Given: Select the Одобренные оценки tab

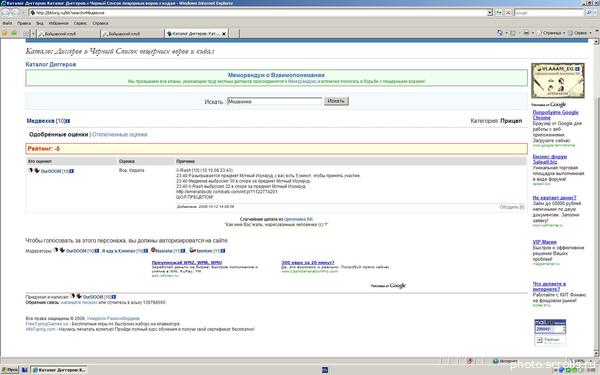Looking at the screenshot, I should tap(59, 135).
